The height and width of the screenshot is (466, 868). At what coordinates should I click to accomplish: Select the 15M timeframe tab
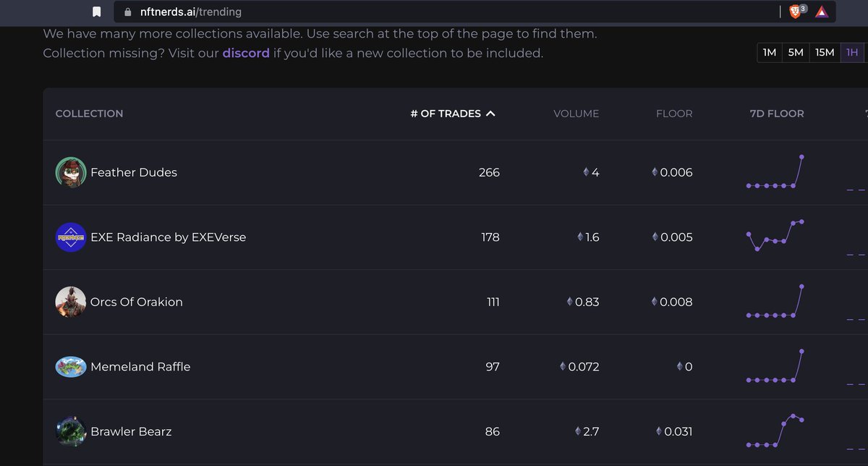pyautogui.click(x=825, y=53)
